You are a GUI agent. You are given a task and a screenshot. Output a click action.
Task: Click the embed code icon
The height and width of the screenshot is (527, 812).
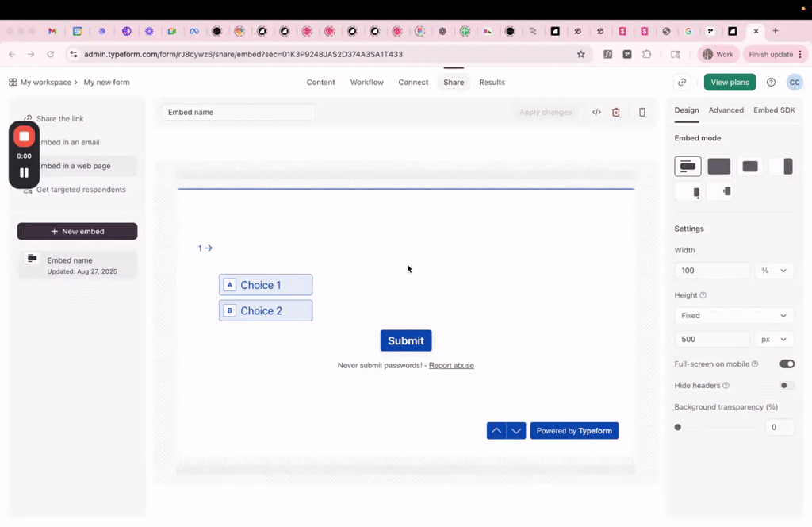596,113
